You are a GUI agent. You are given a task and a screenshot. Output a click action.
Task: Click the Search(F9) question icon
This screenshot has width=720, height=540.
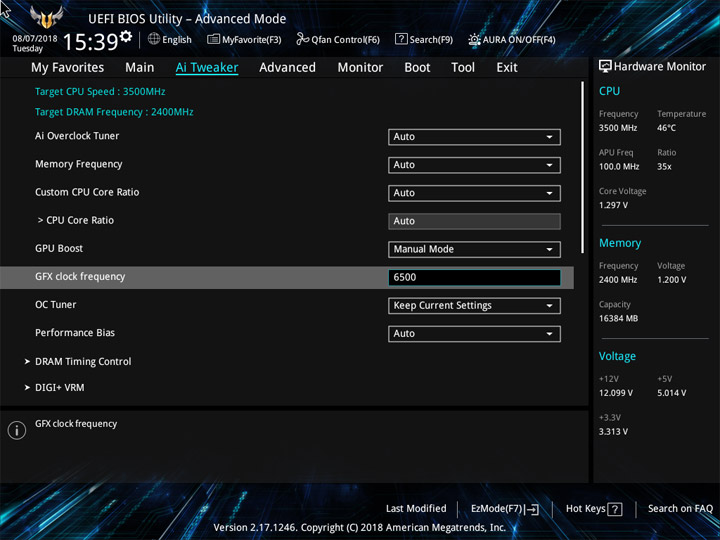tap(401, 39)
